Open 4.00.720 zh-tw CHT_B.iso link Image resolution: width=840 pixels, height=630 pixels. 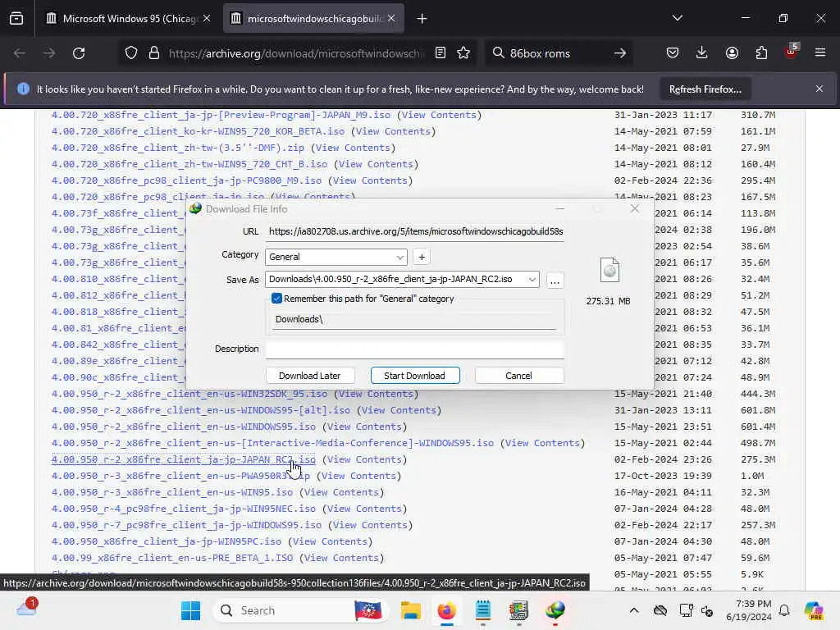click(x=189, y=164)
